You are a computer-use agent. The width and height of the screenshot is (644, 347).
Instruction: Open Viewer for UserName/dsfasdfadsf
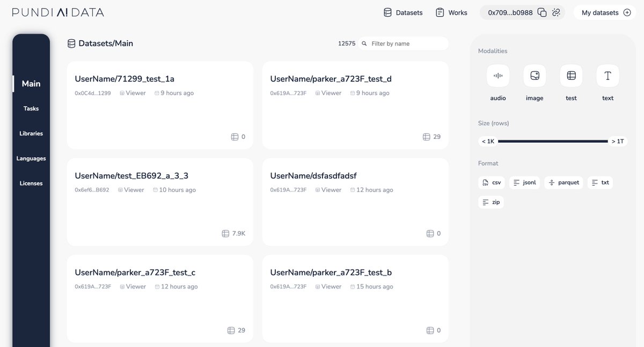pyautogui.click(x=328, y=189)
